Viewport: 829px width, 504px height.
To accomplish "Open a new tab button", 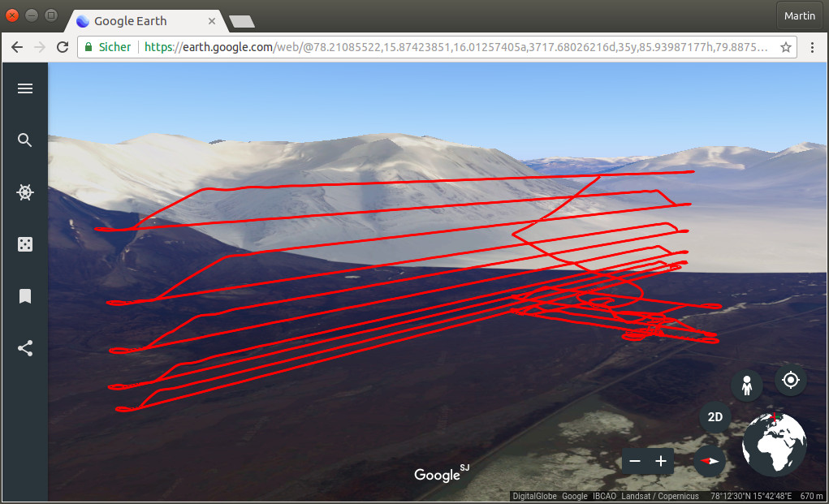I will tap(242, 21).
